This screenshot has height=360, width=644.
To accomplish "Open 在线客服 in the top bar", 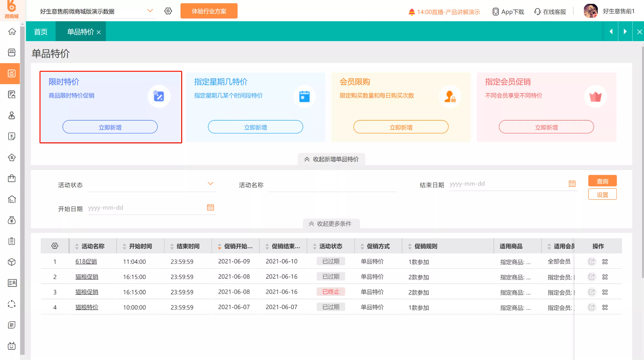I will (x=550, y=12).
